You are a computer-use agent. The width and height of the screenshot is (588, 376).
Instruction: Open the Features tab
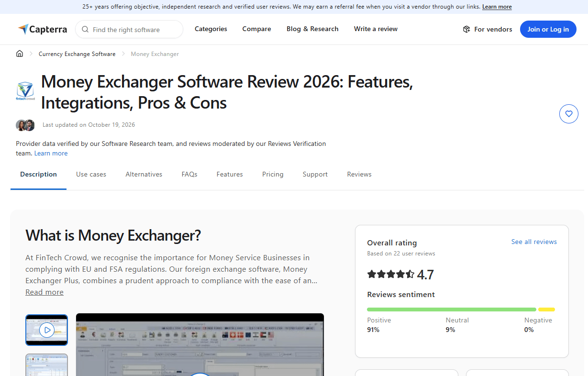[230, 175]
